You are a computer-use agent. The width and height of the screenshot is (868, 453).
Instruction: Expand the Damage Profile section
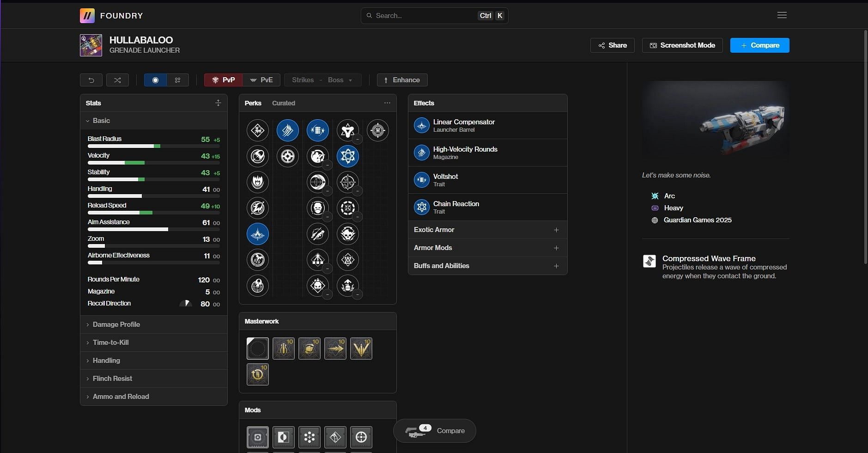click(x=153, y=324)
